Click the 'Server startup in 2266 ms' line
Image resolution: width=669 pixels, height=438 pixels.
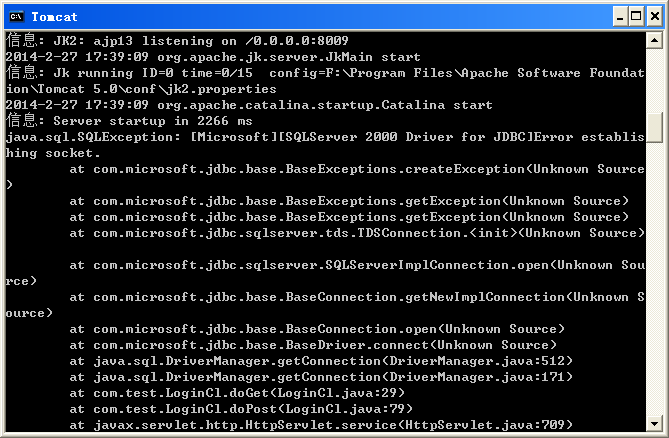coord(129,121)
